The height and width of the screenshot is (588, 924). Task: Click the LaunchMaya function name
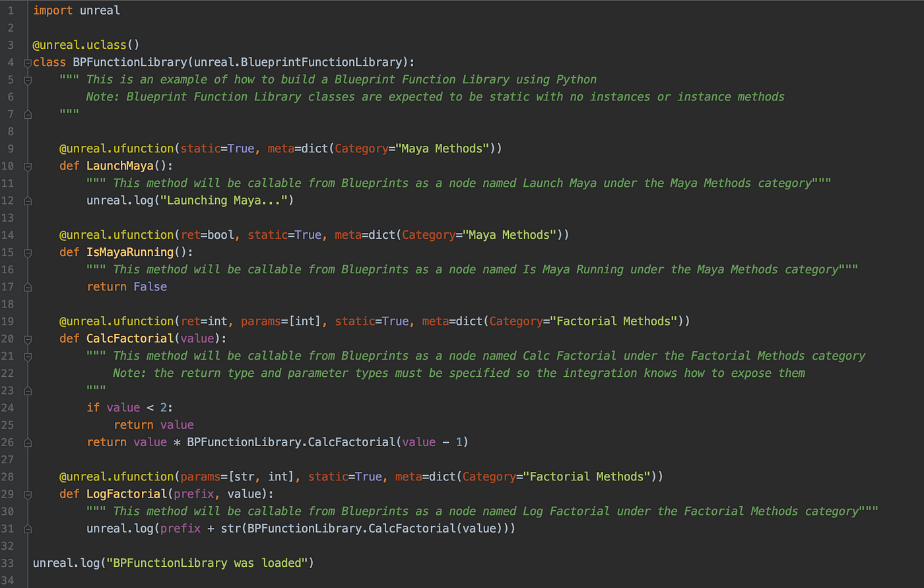pyautogui.click(x=120, y=166)
